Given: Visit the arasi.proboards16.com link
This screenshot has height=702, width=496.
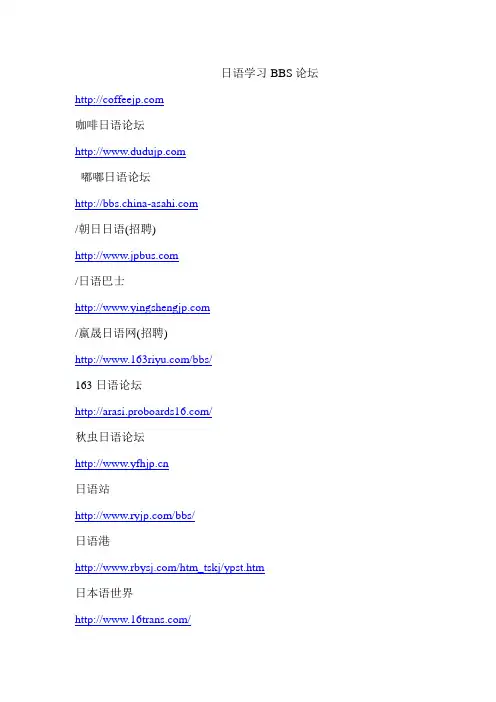Looking at the screenshot, I should 143,411.
